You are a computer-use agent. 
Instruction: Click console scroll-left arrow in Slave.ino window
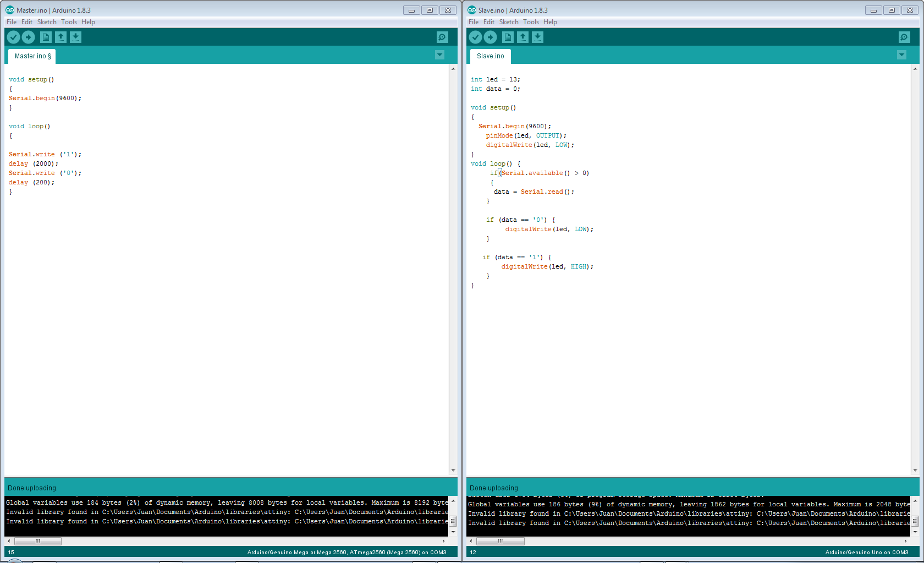[x=470, y=541]
